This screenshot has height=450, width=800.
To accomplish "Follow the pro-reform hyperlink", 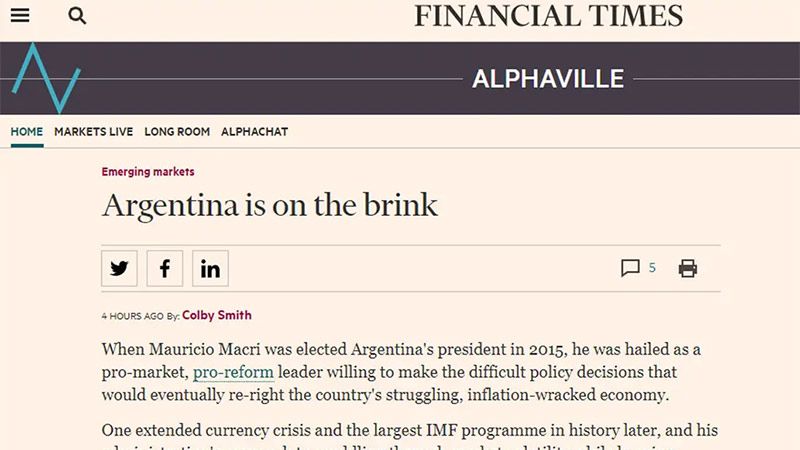I will click(x=233, y=372).
